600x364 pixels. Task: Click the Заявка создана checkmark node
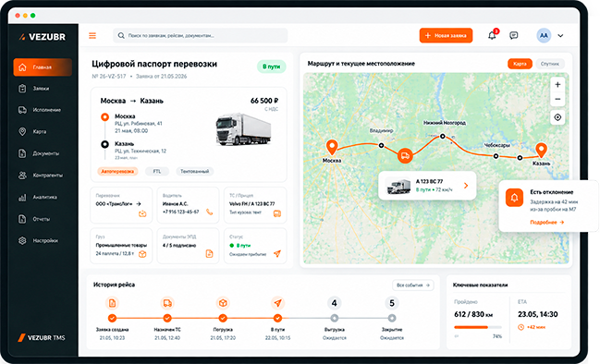click(x=112, y=318)
